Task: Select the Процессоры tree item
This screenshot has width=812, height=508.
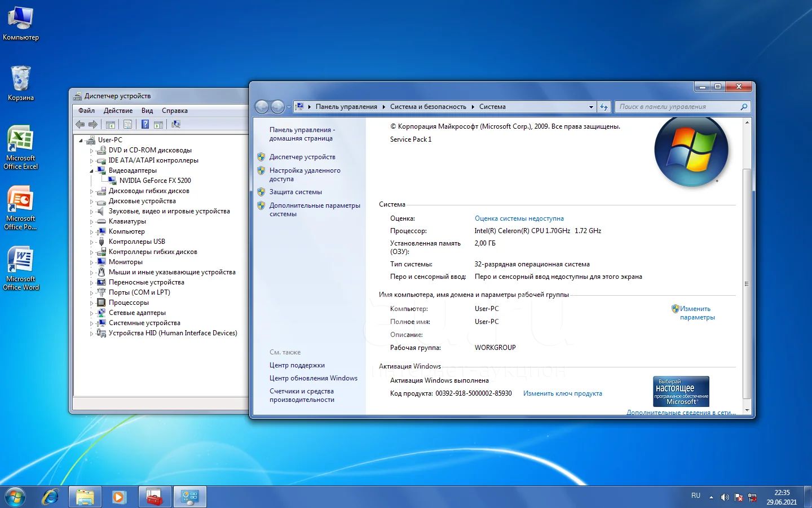Action: click(x=129, y=303)
